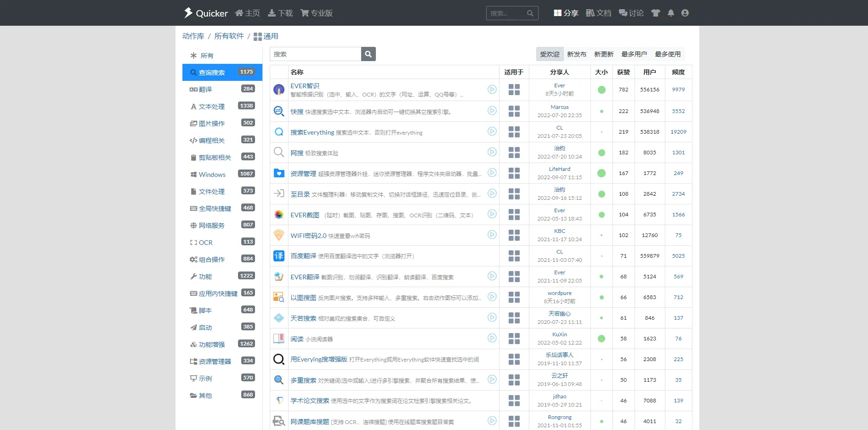Screen dimensions: 868x430
Task: Click the 获赞 column header
Action: coord(624,72)
